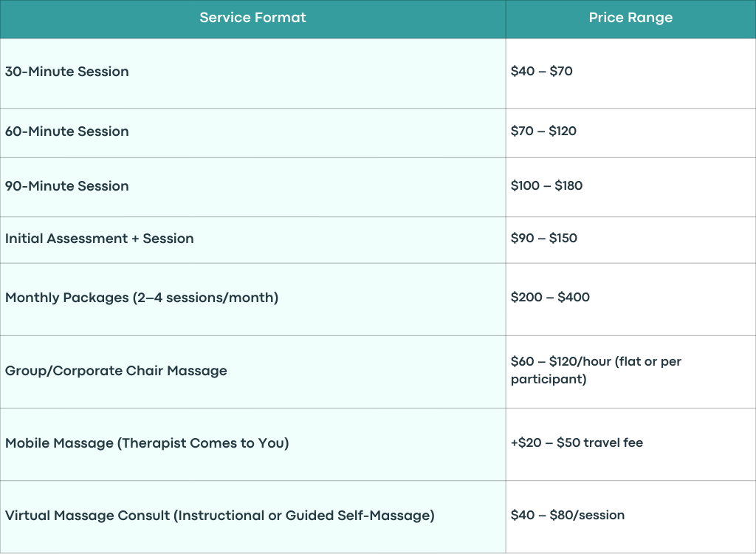The image size is (756, 554).
Task: Select the $90 – $150 price cell
Action: [630, 240]
